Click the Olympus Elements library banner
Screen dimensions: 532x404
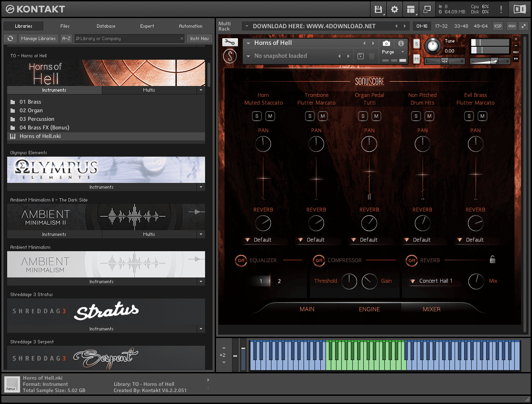[x=106, y=170]
